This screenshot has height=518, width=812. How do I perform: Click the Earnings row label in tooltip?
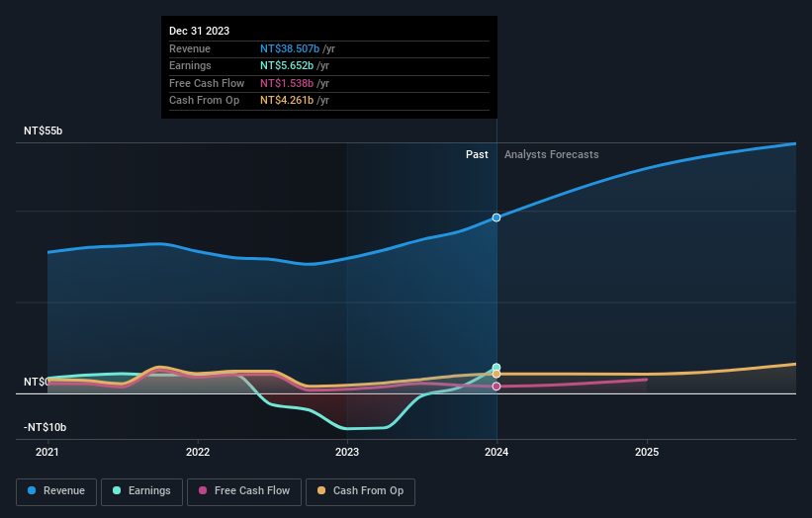190,65
